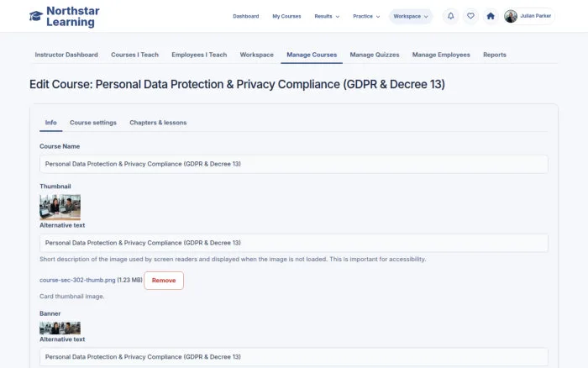588x368 pixels.
Task: Open the Courses I Teach tab
Action: (134, 55)
